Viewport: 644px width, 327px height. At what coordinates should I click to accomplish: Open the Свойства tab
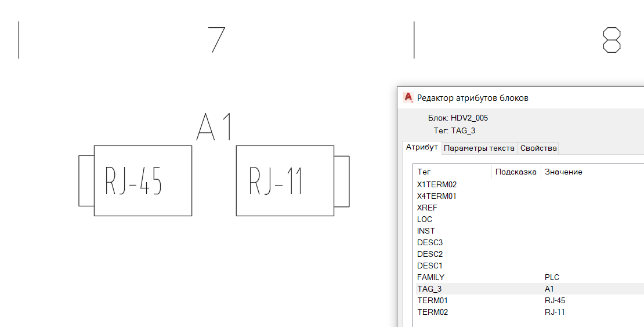pos(538,148)
